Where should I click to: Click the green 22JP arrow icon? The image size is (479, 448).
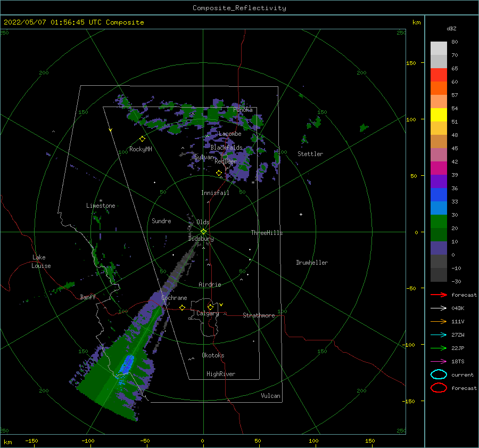(439, 348)
